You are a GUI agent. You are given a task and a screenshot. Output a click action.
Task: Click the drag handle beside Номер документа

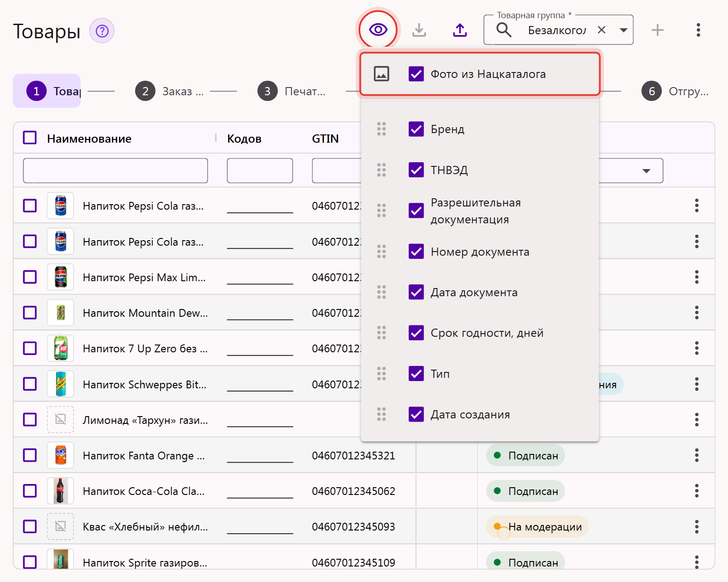(381, 252)
